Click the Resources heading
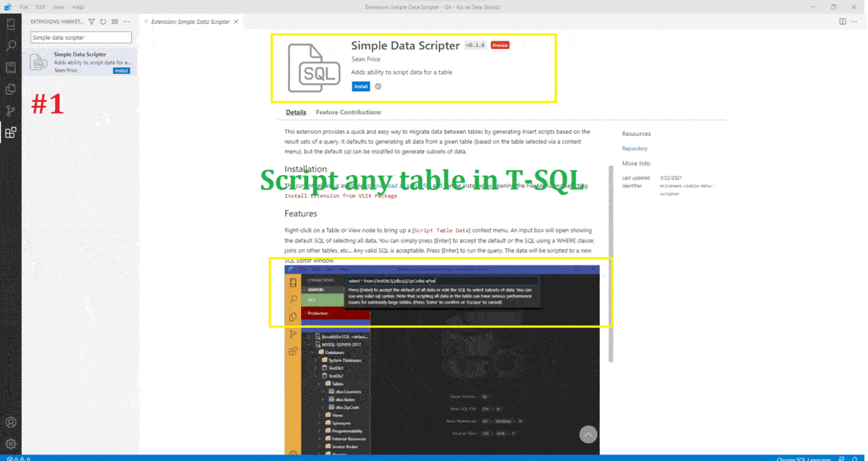Screen dimensions: 868x461 click(x=637, y=134)
